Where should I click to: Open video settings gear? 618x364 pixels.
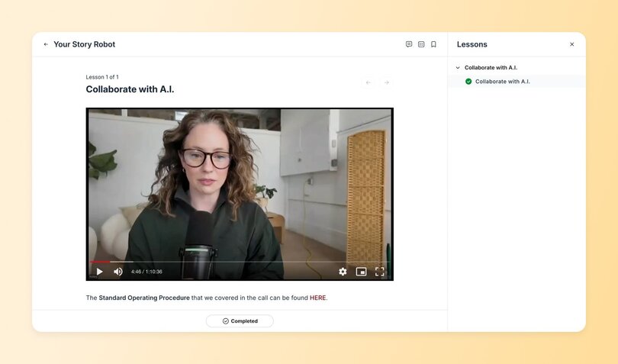[343, 272]
